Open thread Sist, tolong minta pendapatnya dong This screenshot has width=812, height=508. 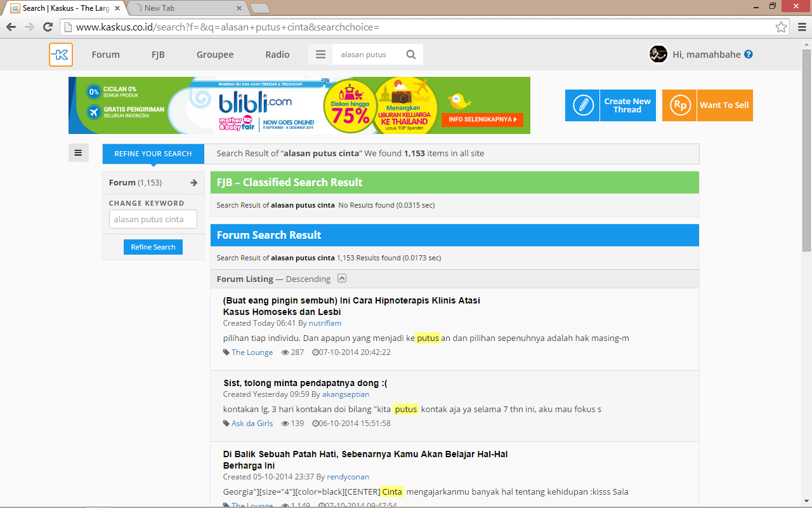coord(305,383)
